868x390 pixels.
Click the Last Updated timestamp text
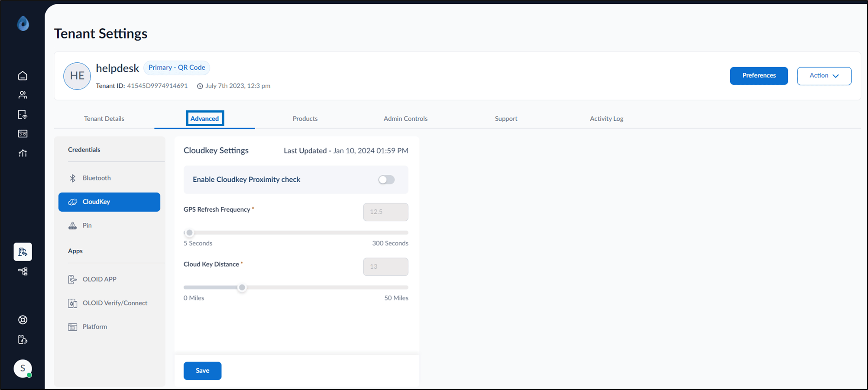[346, 151]
